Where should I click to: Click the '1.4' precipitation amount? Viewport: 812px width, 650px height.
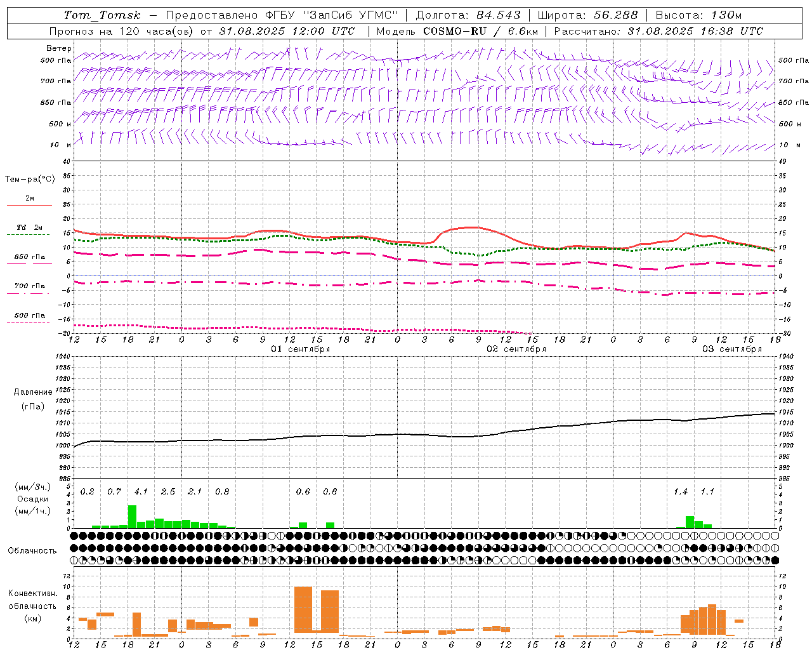coord(681,492)
